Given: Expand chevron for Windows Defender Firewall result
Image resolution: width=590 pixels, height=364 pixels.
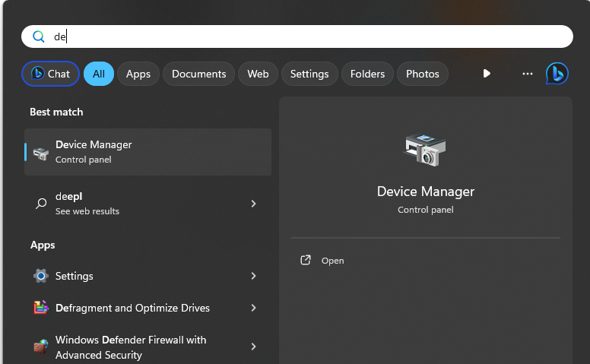Looking at the screenshot, I should 253,347.
